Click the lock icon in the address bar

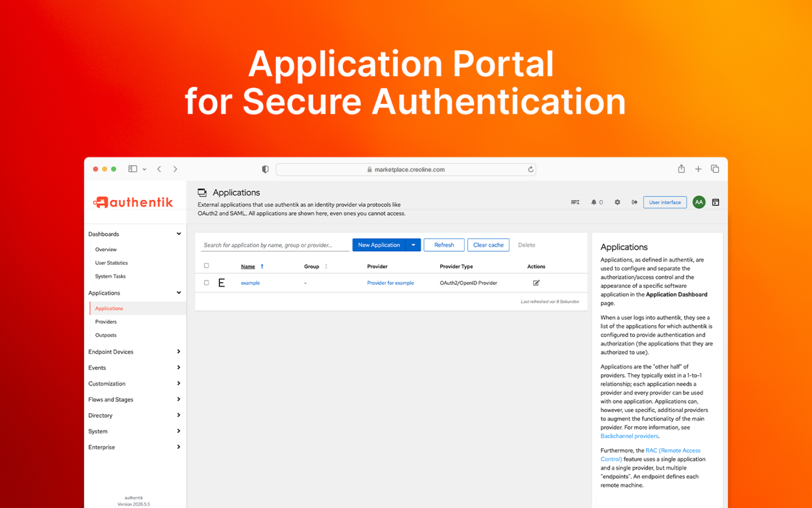click(x=369, y=169)
